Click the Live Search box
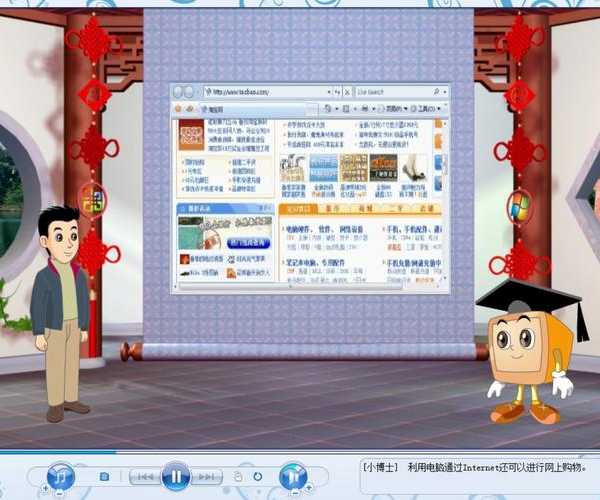This screenshot has width=600, height=500. [x=393, y=92]
